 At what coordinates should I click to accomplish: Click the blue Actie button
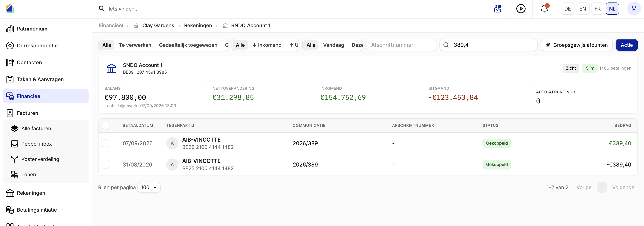[627, 45]
